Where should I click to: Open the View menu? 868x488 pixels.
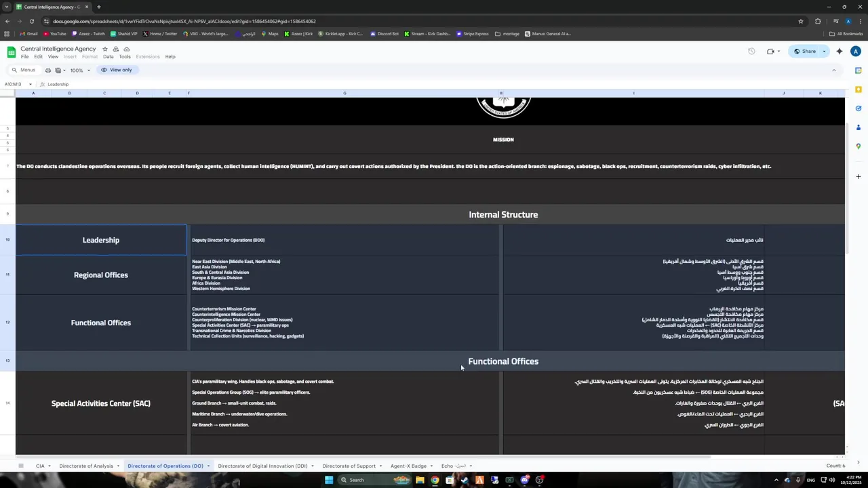[53, 57]
